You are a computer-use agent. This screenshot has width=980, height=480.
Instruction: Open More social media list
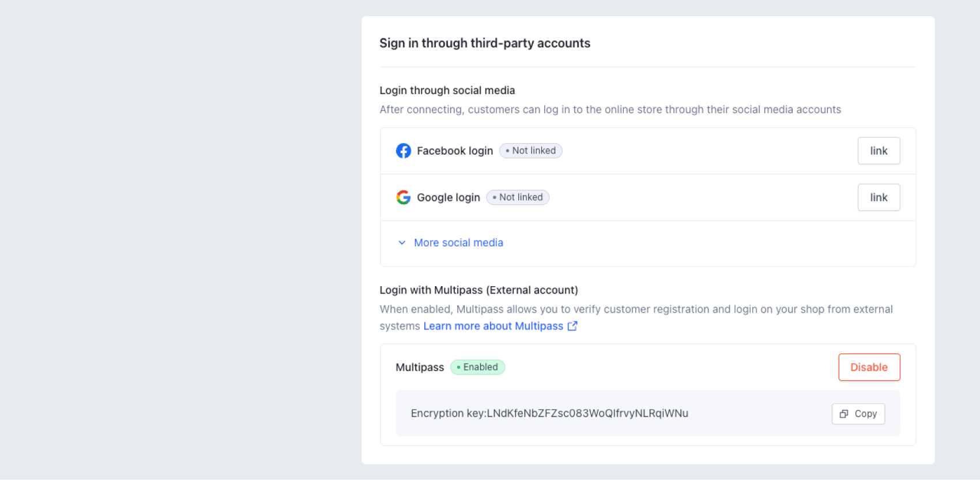point(458,243)
